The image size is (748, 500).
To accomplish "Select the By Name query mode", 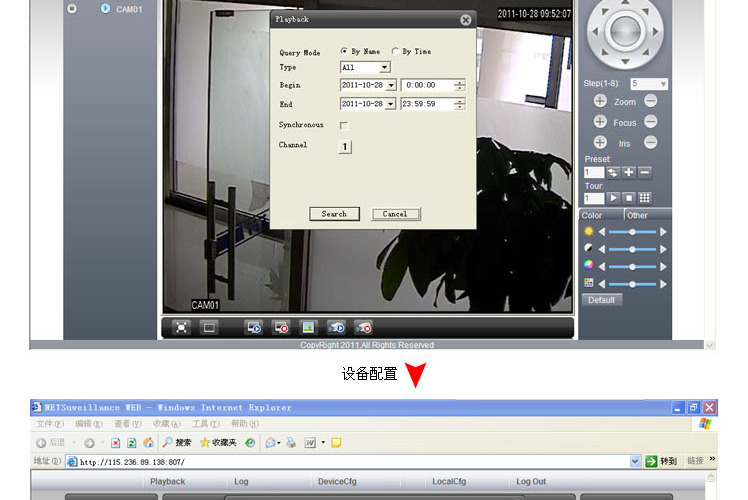I will click(x=345, y=51).
